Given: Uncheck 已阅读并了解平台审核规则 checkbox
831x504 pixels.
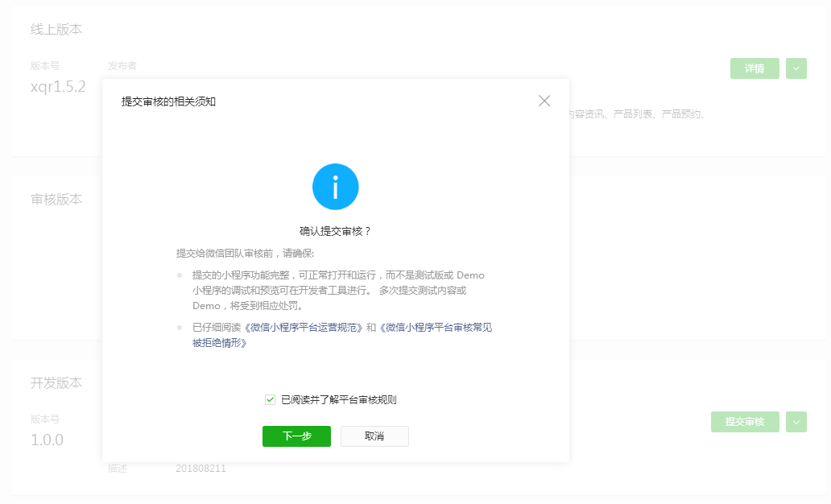Looking at the screenshot, I should 271,399.
